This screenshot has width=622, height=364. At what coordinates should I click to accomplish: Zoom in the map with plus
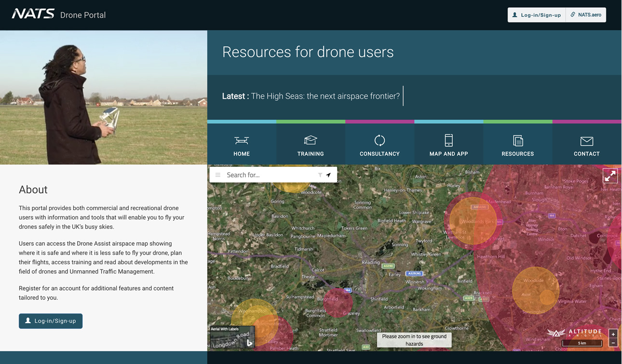pos(613,334)
